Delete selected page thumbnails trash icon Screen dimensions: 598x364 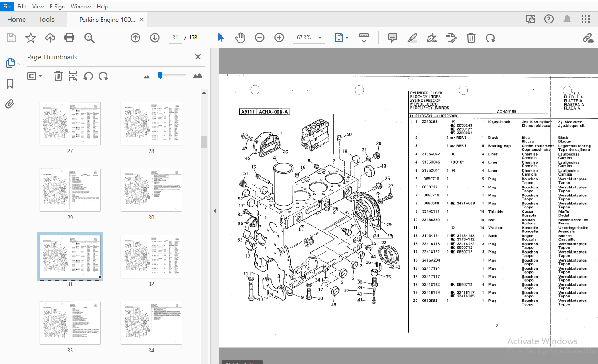tap(58, 76)
